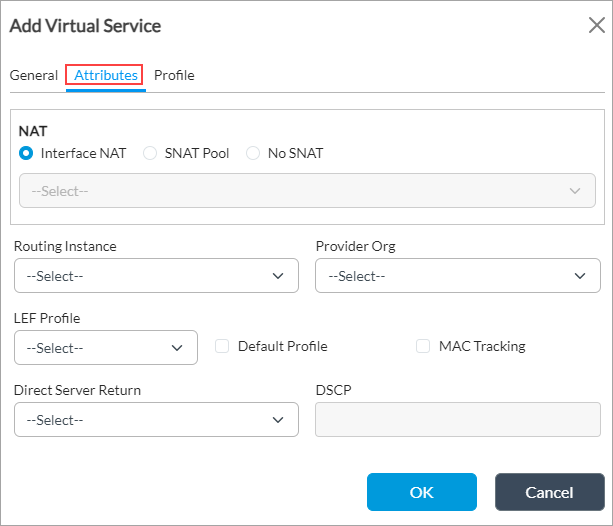Click the chevron arrow in the NAT select box

coord(575,191)
